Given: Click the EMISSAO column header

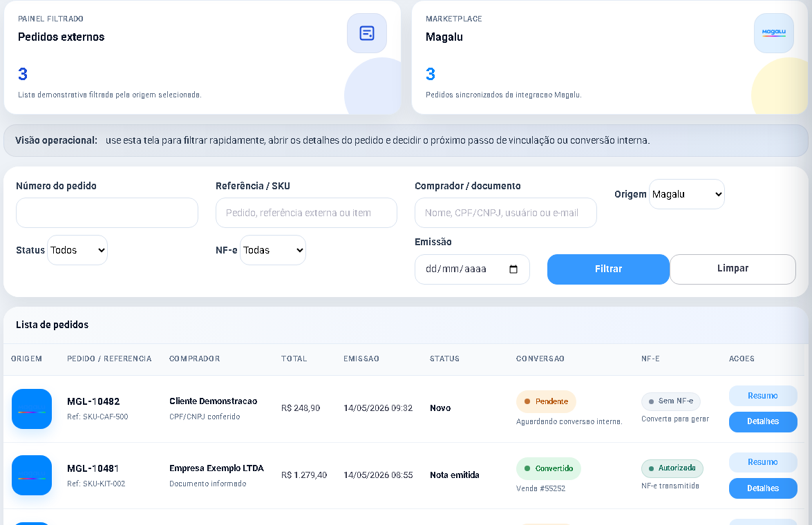Looking at the screenshot, I should coord(361,359).
